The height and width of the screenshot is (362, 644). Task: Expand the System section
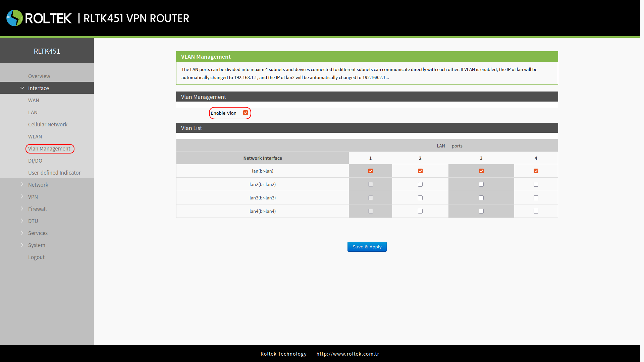(37, 245)
